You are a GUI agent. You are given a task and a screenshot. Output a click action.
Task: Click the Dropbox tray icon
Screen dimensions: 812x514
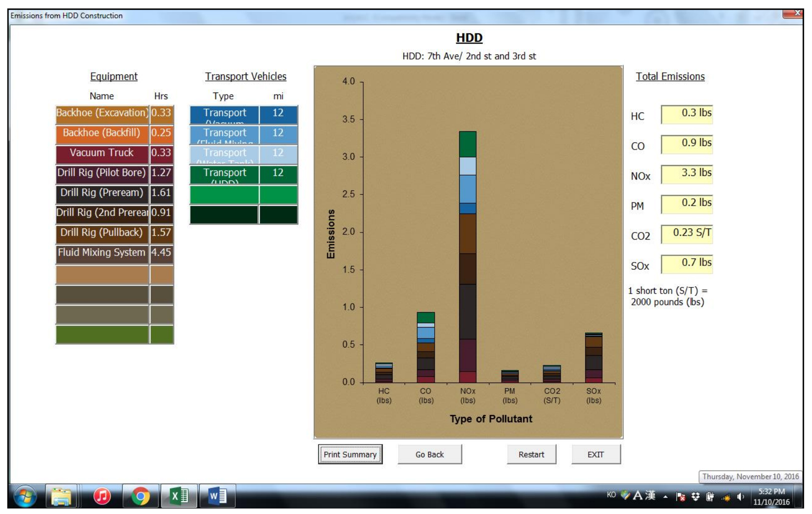click(x=695, y=496)
